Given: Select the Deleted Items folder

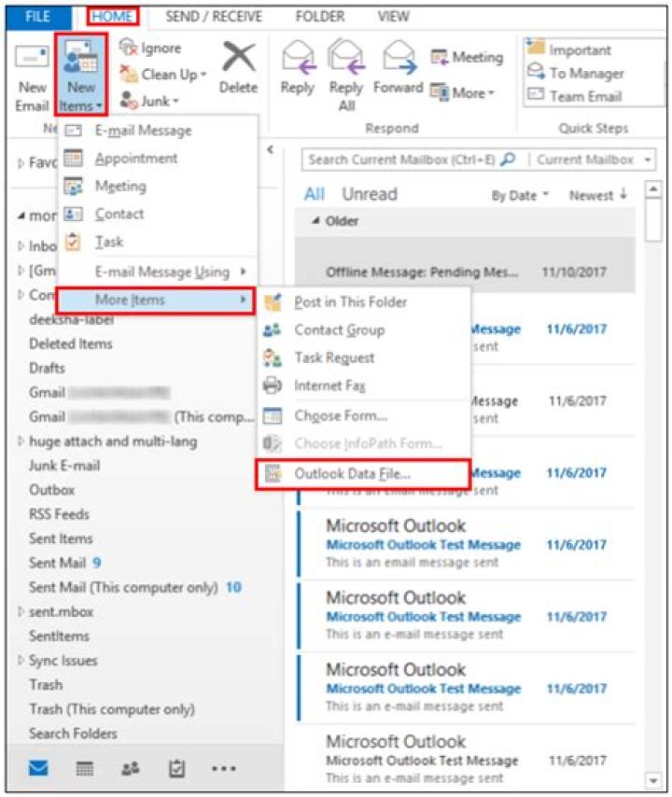Looking at the screenshot, I should (x=70, y=343).
